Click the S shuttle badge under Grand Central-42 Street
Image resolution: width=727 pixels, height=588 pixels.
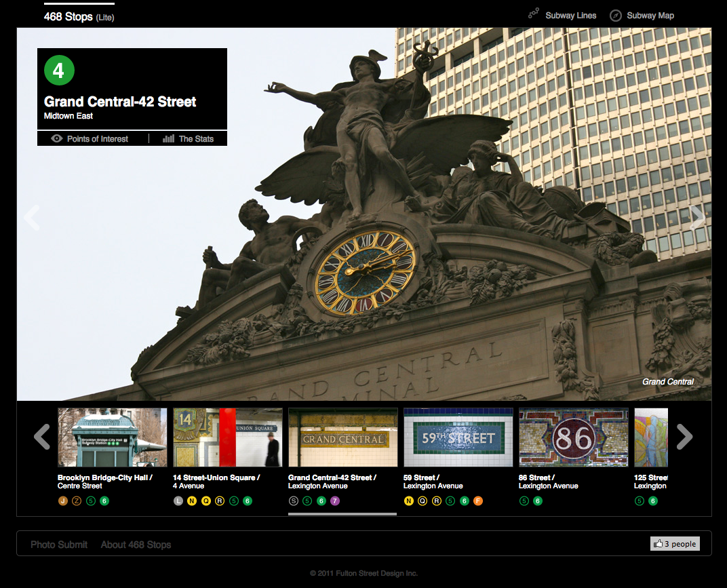294,501
